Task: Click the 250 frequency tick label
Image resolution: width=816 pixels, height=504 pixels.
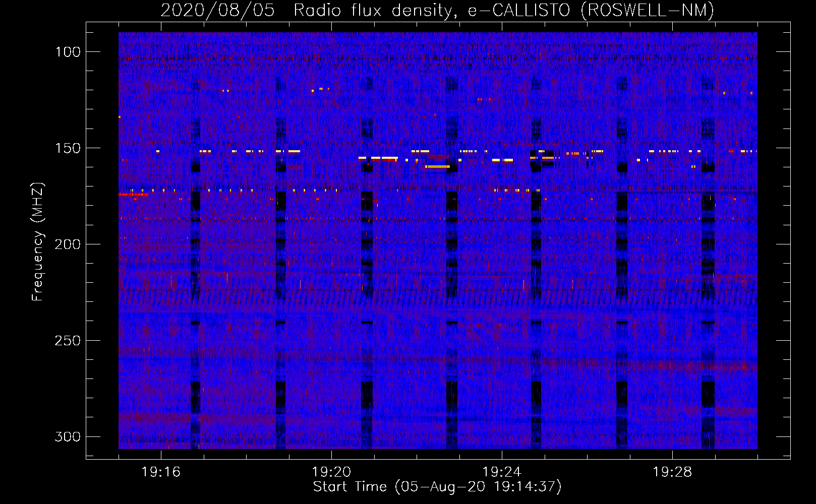Action: coord(68,341)
